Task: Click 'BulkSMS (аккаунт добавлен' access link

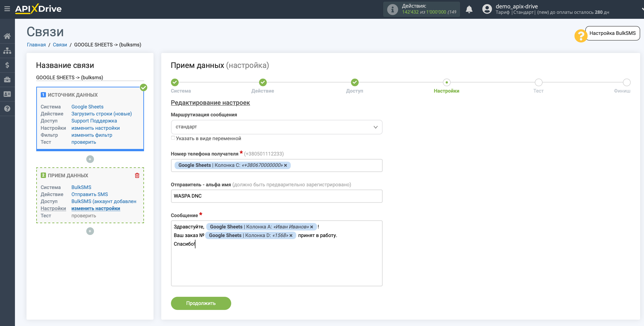Action: click(x=104, y=201)
